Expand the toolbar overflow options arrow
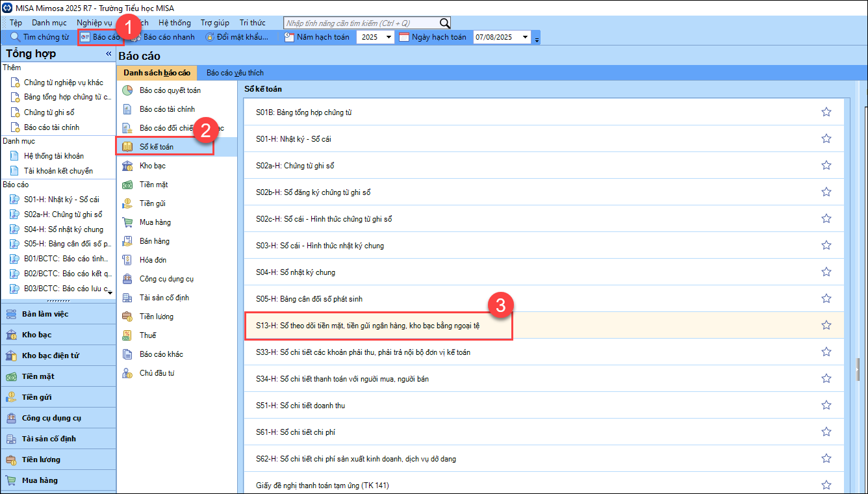Image resolution: width=868 pixels, height=494 pixels. click(537, 40)
